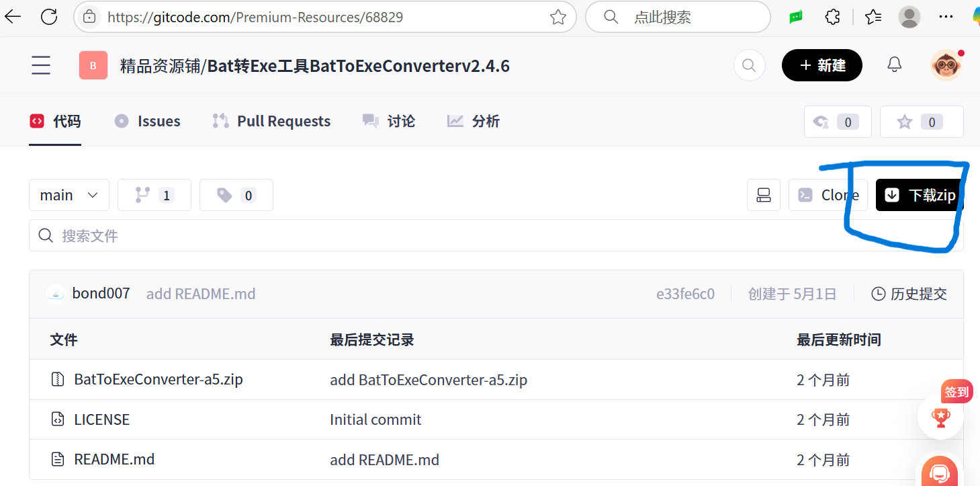Screen dimensions: 980x486
Task: Open the browser settings ellipsis menu
Action: coord(946,17)
